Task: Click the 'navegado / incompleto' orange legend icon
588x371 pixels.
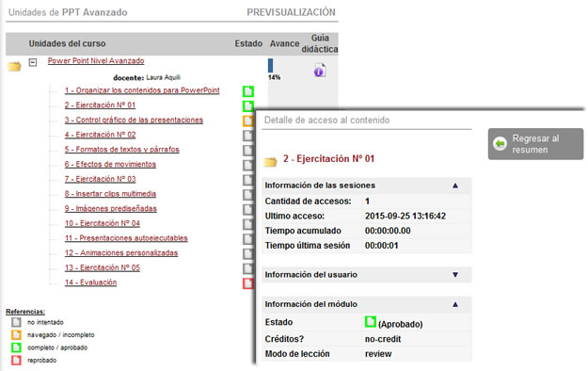Action: 16,334
